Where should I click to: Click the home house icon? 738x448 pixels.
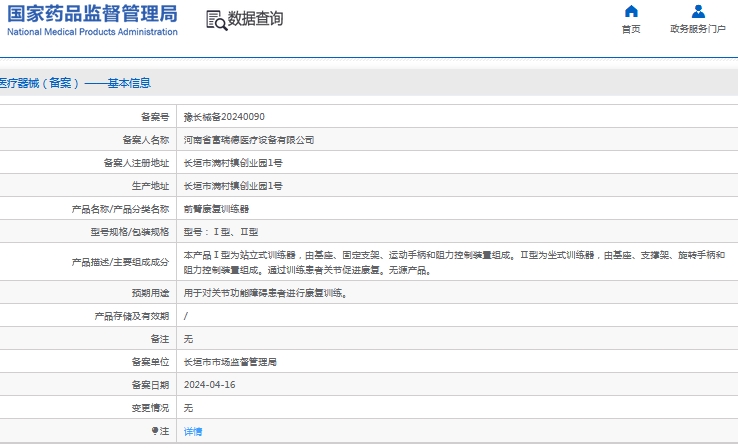coord(631,11)
